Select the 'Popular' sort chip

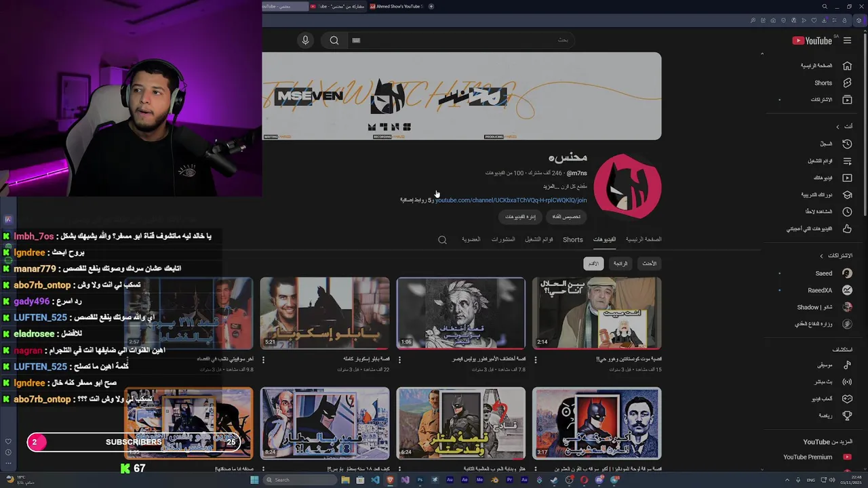coord(620,264)
